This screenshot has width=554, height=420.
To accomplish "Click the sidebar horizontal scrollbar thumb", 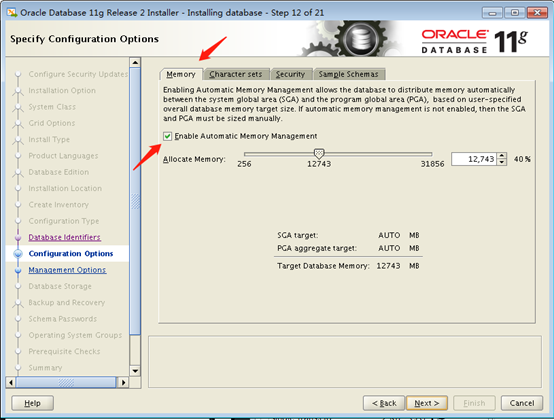I will click(66, 382).
